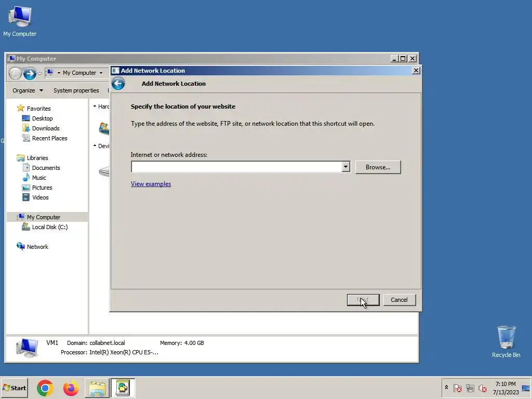
Task: Click the muted volume tray icon
Action: [482, 388]
